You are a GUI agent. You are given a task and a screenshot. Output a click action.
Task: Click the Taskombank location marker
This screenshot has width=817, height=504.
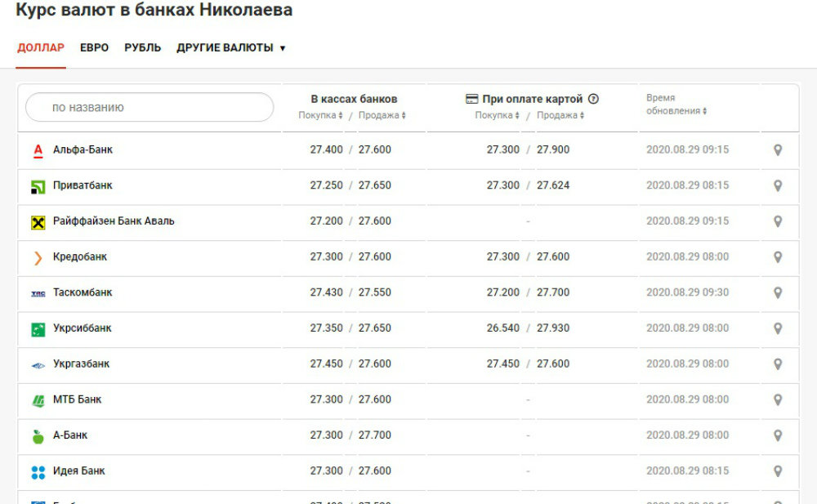(x=778, y=292)
